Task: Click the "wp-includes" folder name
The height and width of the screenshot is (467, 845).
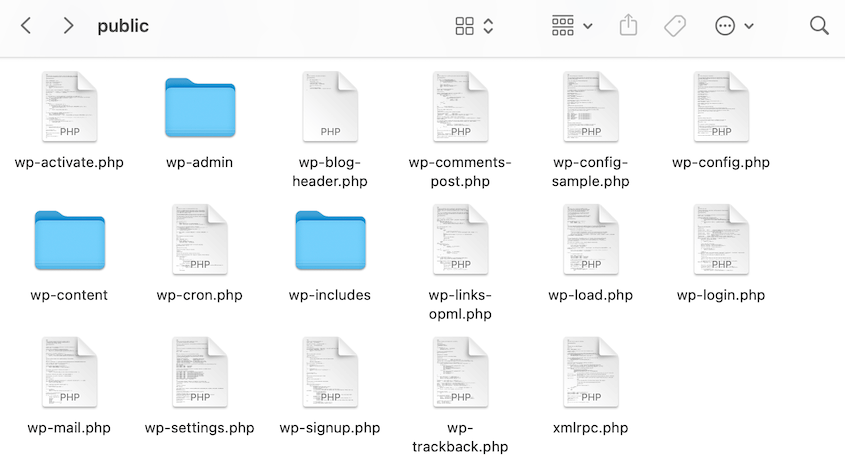Action: 330,295
